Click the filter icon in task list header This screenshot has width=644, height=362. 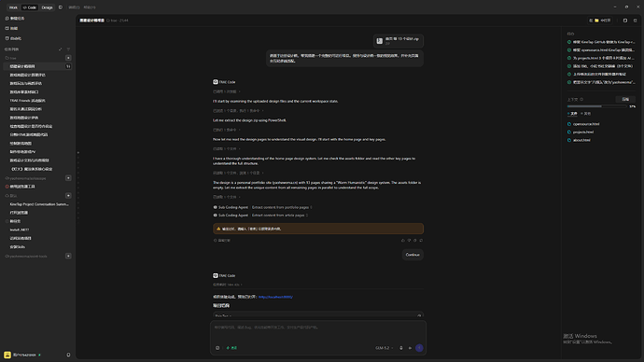tap(68, 49)
